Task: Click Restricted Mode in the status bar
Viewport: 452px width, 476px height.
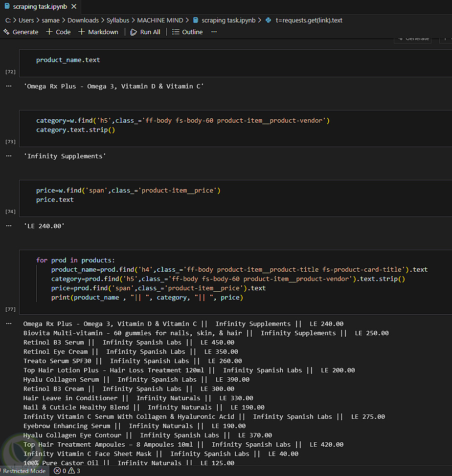Action: pos(24,471)
